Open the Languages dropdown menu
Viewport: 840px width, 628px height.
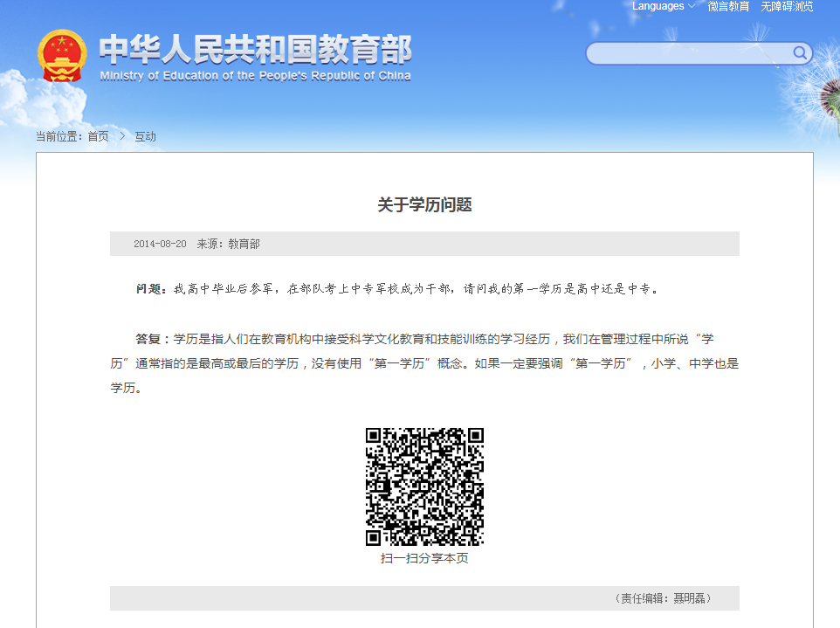tap(658, 7)
